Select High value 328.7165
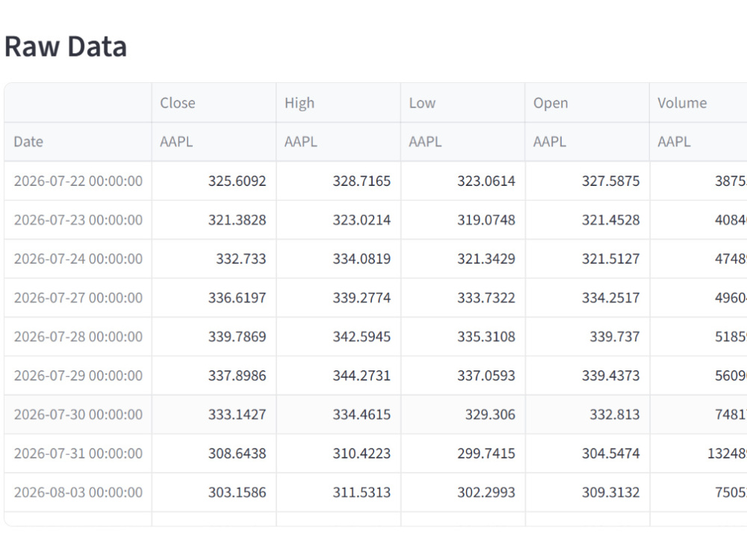The height and width of the screenshot is (560, 747). pos(338,181)
